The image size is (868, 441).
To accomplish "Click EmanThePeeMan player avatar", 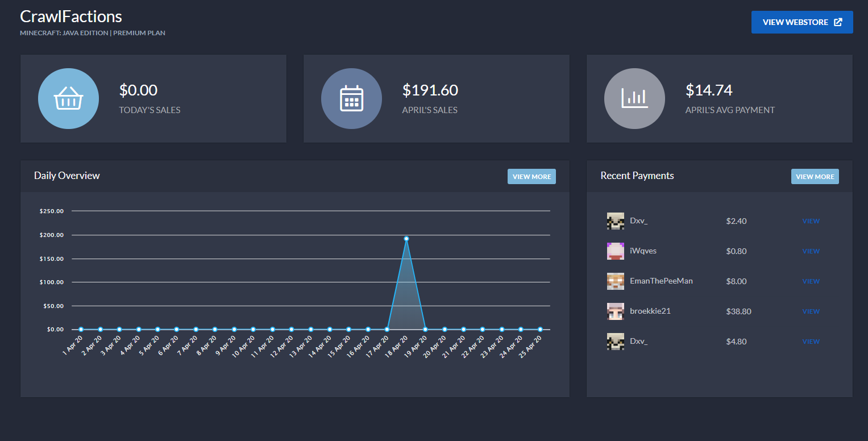I will coord(616,281).
